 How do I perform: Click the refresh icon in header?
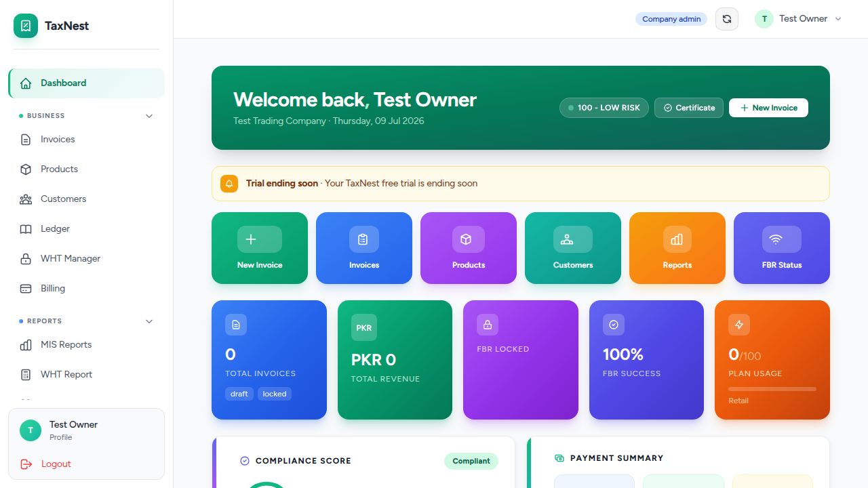[x=727, y=19]
